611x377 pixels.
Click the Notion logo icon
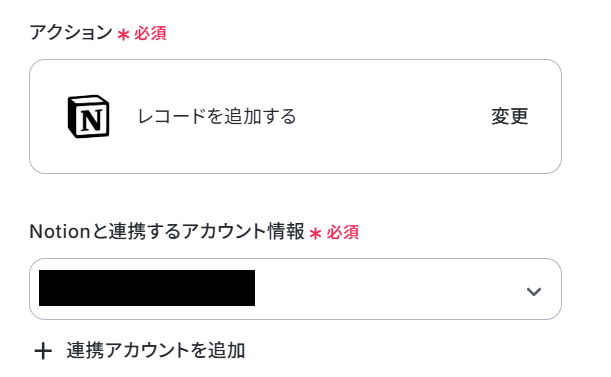[88, 116]
